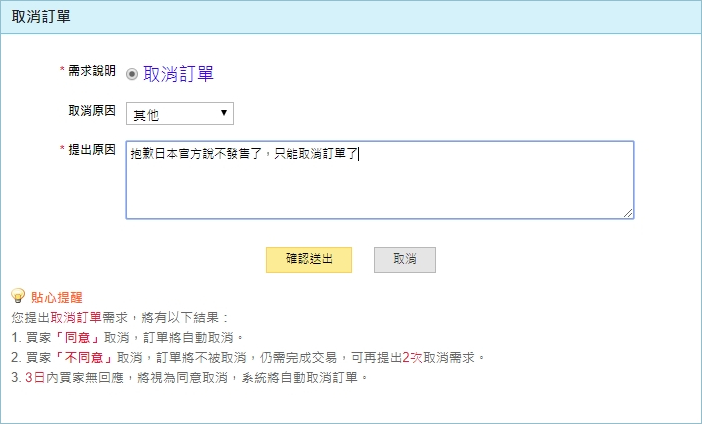This screenshot has height=424, width=702.
Task: Click the purple 取消訂單 option label
Action: 178,74
